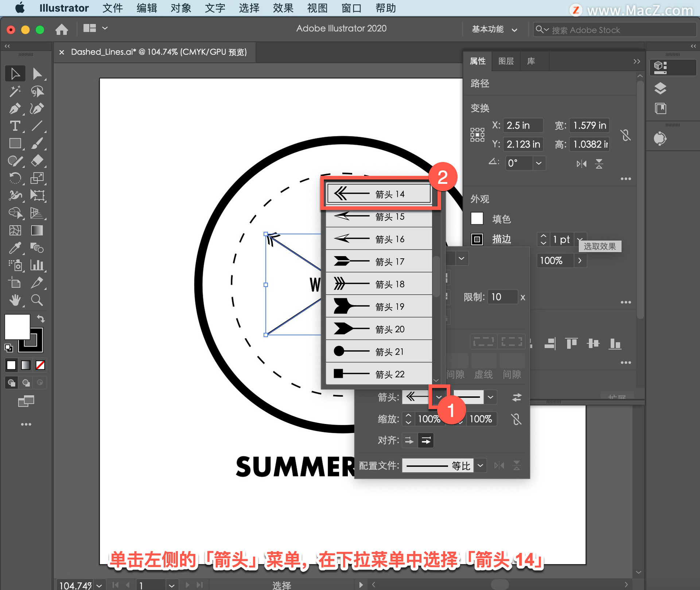Open more Transform options ellipsis

click(626, 179)
